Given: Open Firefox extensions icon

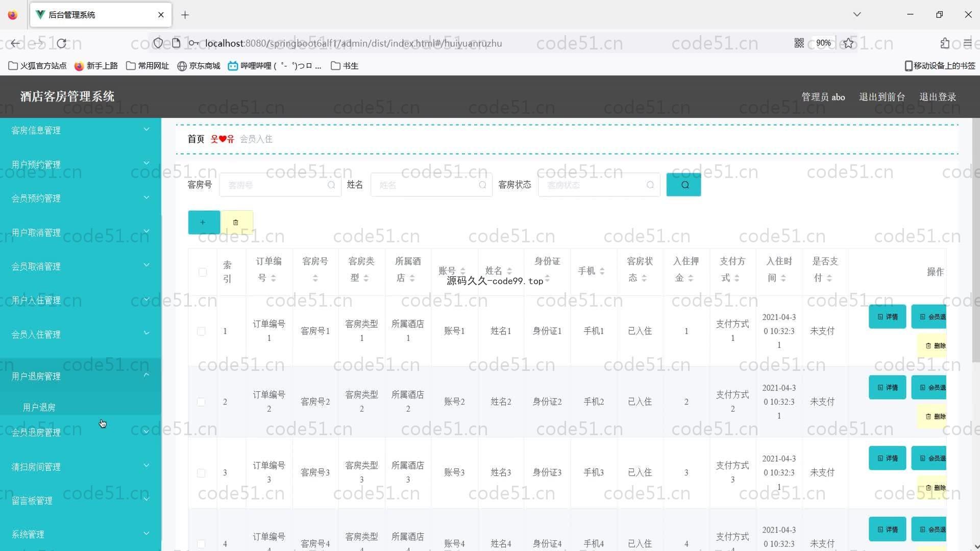Looking at the screenshot, I should pos(945,43).
